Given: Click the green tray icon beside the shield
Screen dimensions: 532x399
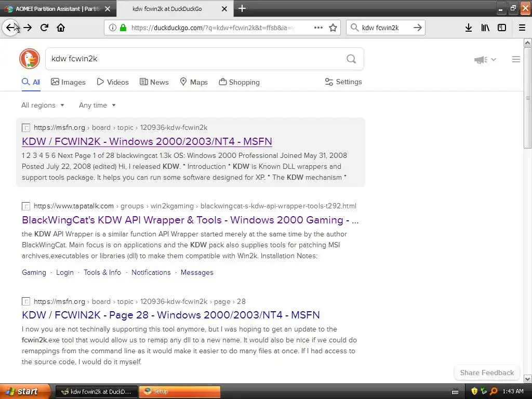Looking at the screenshot, I should tap(484, 391).
